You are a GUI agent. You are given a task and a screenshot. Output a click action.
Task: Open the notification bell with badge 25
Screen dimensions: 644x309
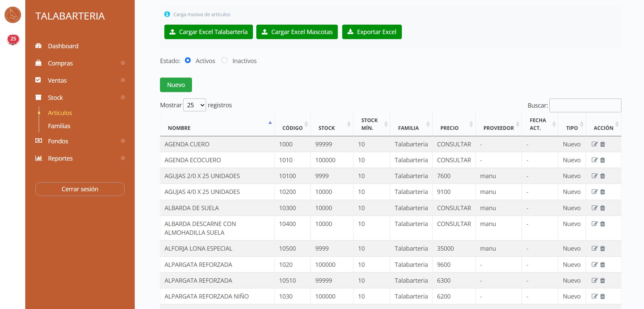point(13,40)
